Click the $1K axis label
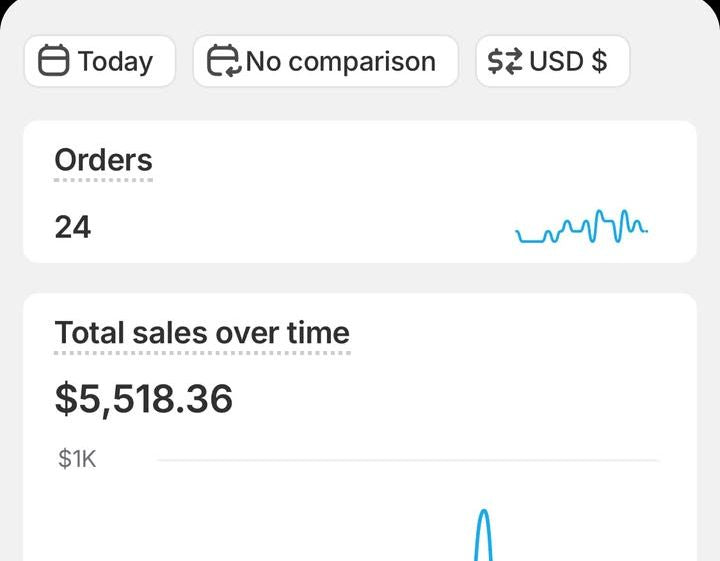Image resolution: width=720 pixels, height=561 pixels. [x=77, y=459]
